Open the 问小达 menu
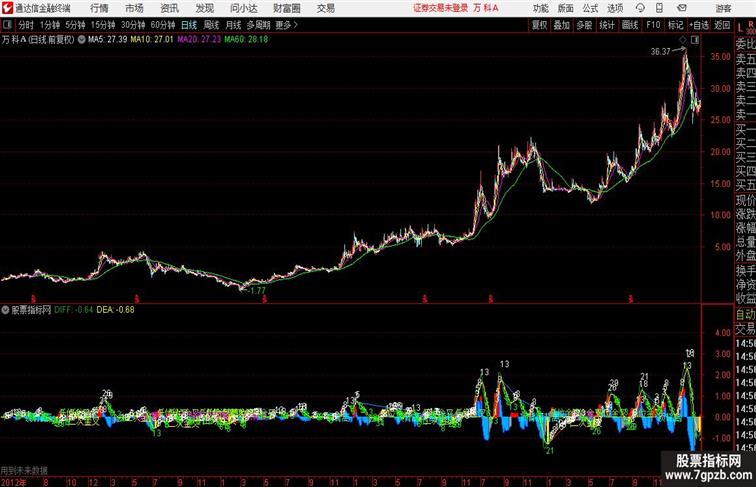Screen dimensions: 756x487 pos(244,8)
